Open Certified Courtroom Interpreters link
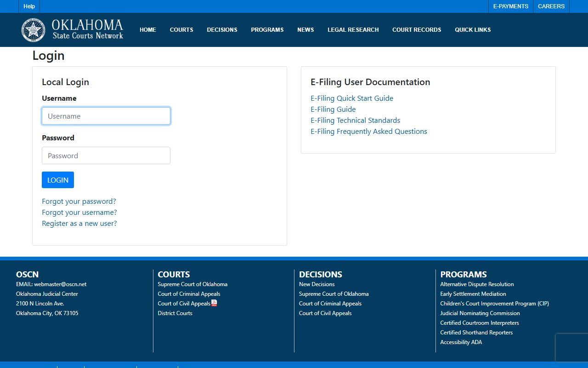 click(x=480, y=323)
